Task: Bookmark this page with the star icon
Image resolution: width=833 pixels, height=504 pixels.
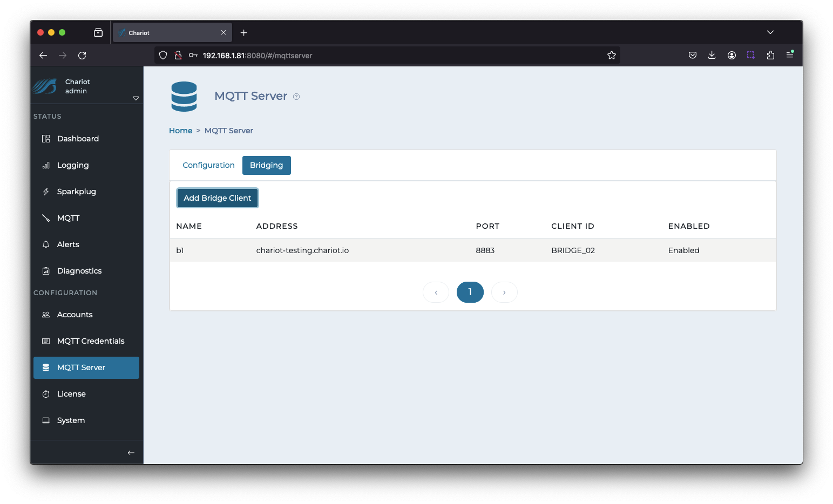Action: 612,55
